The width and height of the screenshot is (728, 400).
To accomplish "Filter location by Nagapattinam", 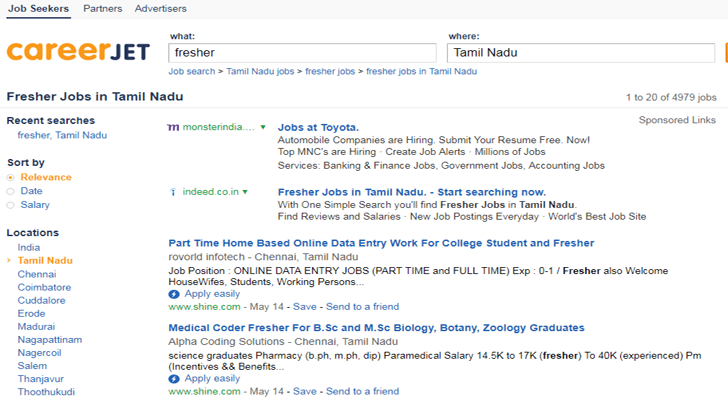I will tap(50, 340).
